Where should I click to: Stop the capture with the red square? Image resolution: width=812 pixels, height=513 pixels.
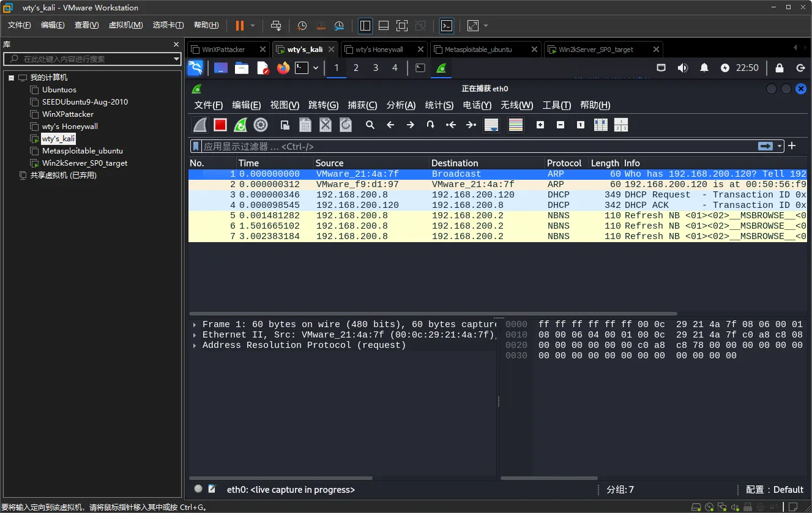[x=220, y=125]
